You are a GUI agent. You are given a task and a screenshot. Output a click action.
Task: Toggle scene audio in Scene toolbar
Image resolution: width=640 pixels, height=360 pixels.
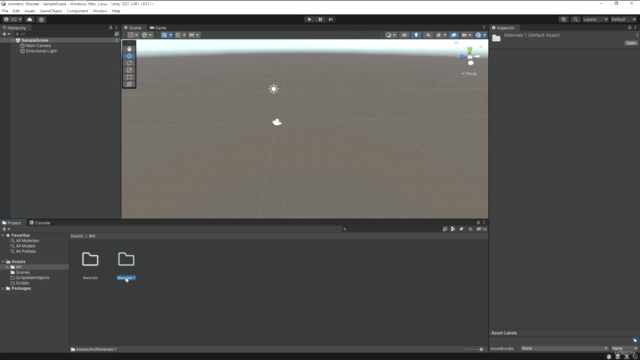(x=428, y=35)
